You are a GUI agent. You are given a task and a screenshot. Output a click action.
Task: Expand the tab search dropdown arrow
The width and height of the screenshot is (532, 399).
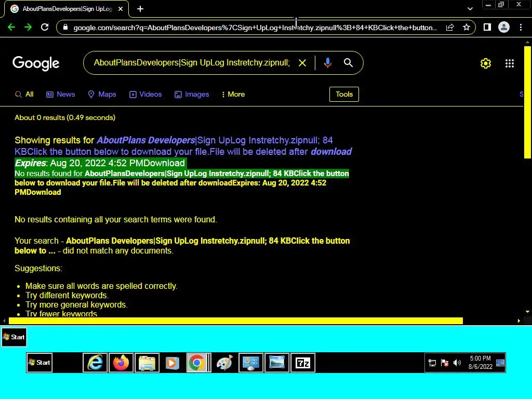pyautogui.click(x=470, y=9)
